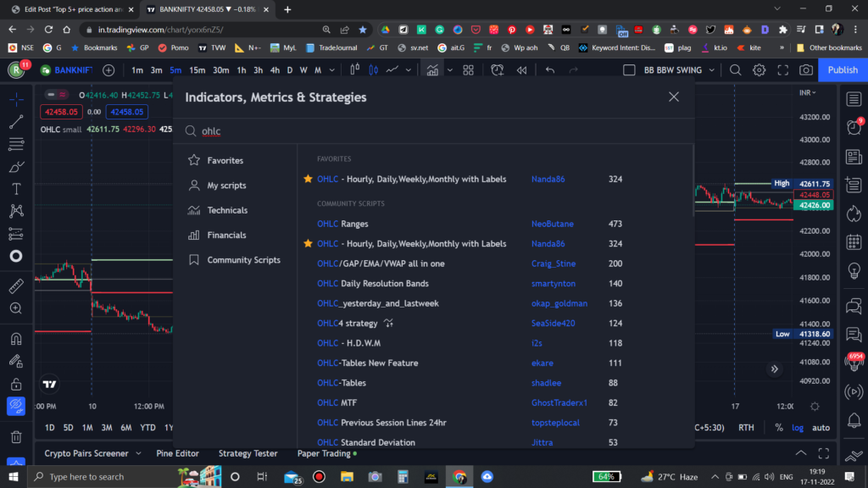Collapse the bottom panel with the chevron
The width and height of the screenshot is (868, 488).
(801, 453)
